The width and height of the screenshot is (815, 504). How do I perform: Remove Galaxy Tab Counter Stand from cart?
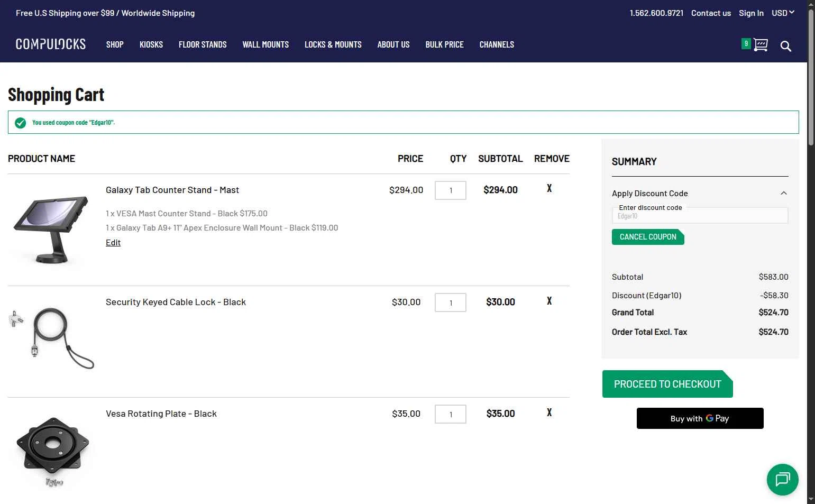coord(550,188)
